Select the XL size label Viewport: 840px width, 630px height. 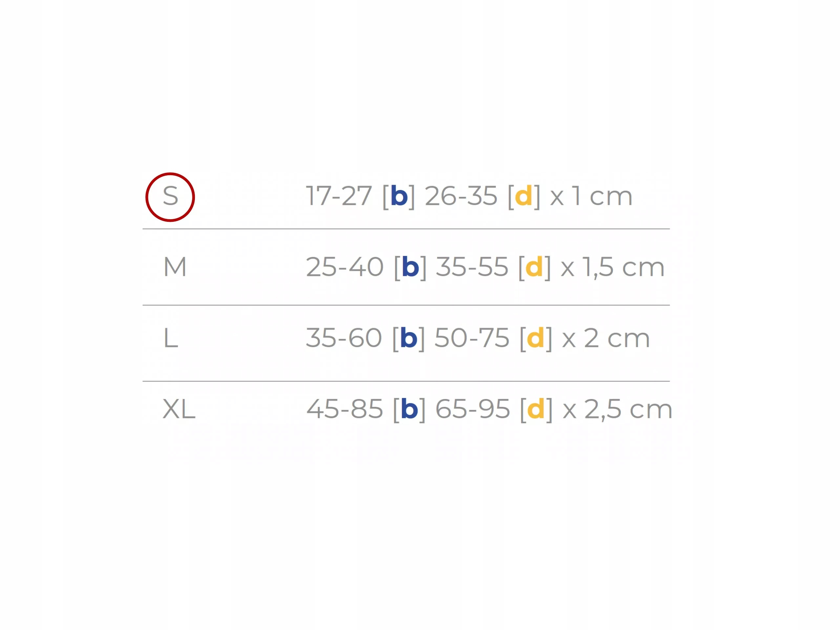point(179,409)
